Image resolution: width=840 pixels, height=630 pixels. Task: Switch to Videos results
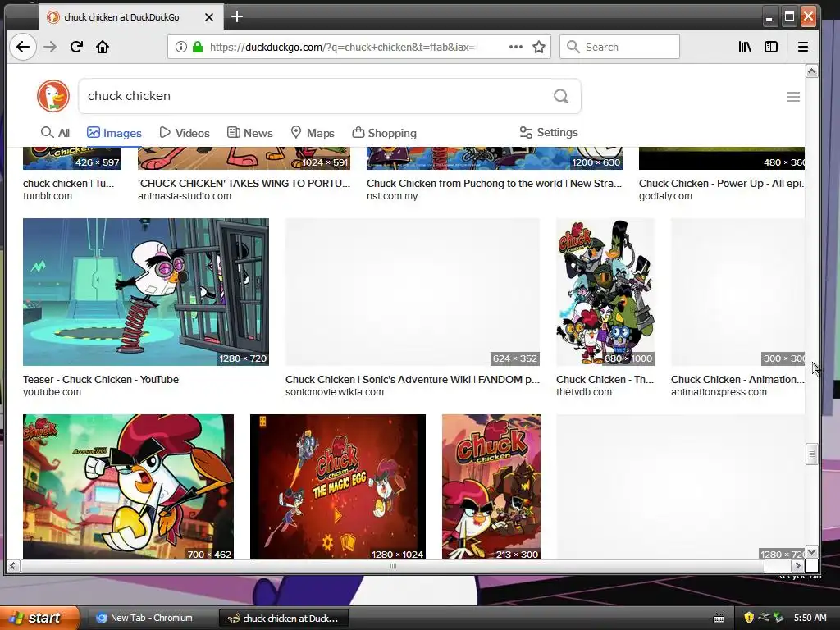click(x=185, y=133)
